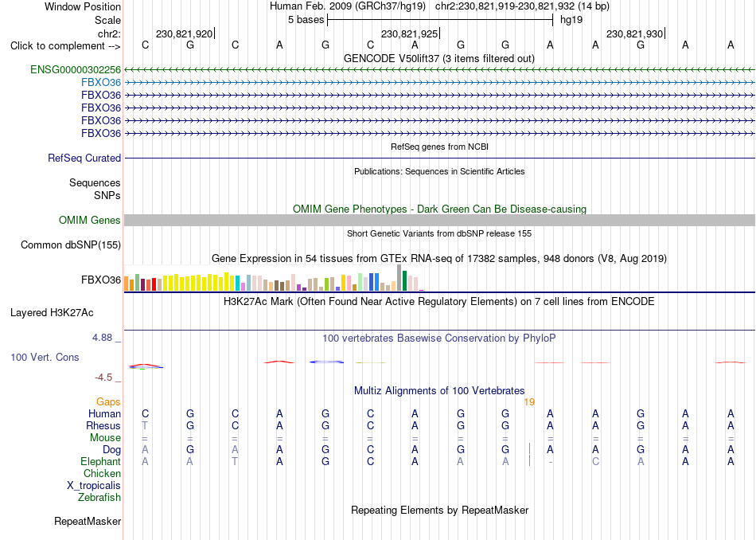The width and height of the screenshot is (756, 540).
Task: Click the RefSeq Curated horizontal gene line
Action: pyautogui.click(x=439, y=158)
